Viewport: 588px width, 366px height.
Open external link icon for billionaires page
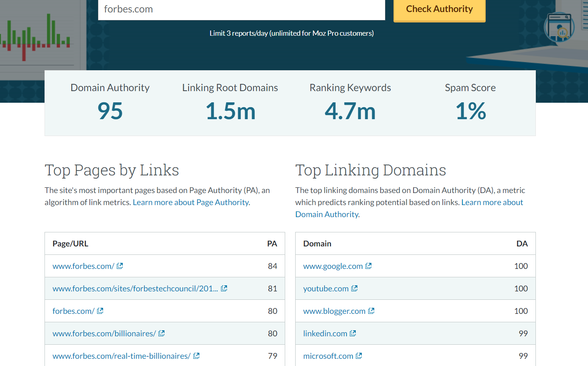[x=161, y=333]
